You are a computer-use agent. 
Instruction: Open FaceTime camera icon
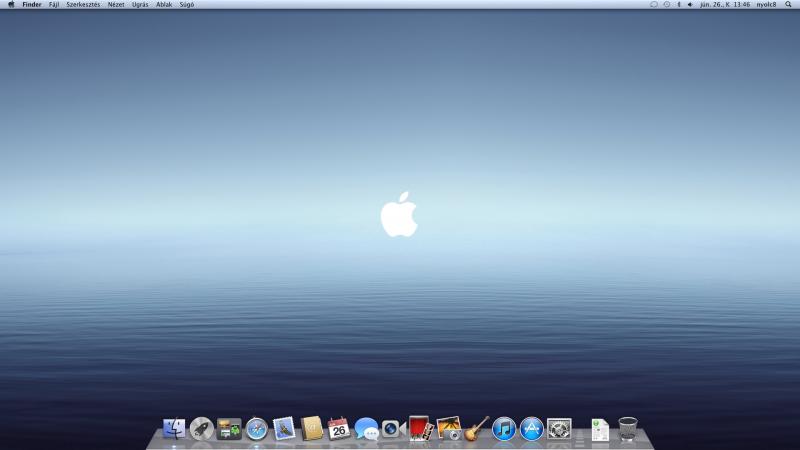pos(393,429)
